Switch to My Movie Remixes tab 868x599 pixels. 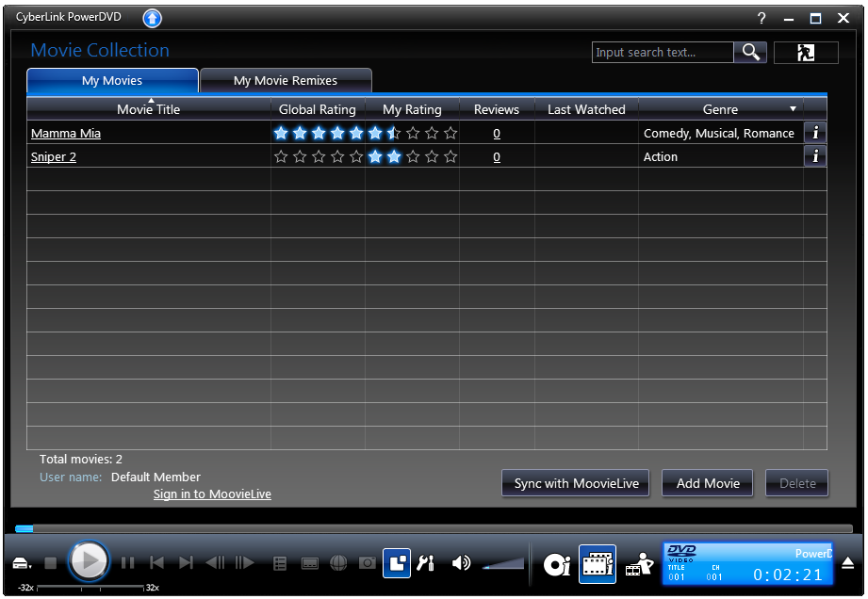coord(286,80)
